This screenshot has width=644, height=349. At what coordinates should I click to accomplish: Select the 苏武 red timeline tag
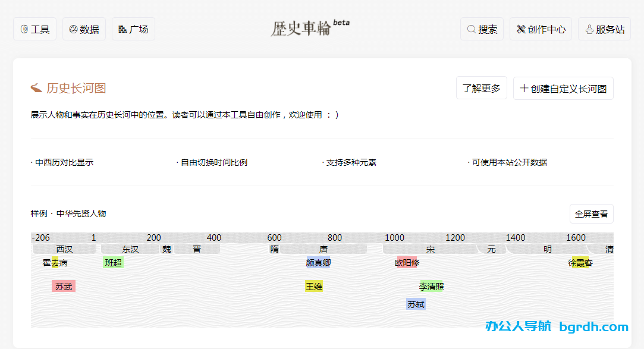click(x=64, y=287)
